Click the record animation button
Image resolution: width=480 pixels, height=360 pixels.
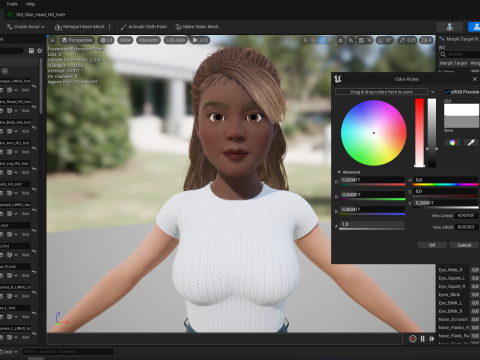point(413,339)
